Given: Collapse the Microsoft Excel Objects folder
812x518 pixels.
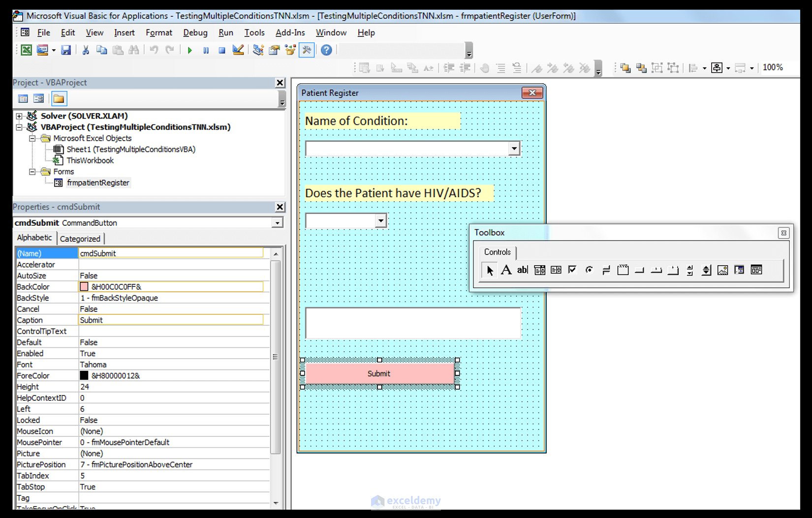Looking at the screenshot, I should click(32, 139).
